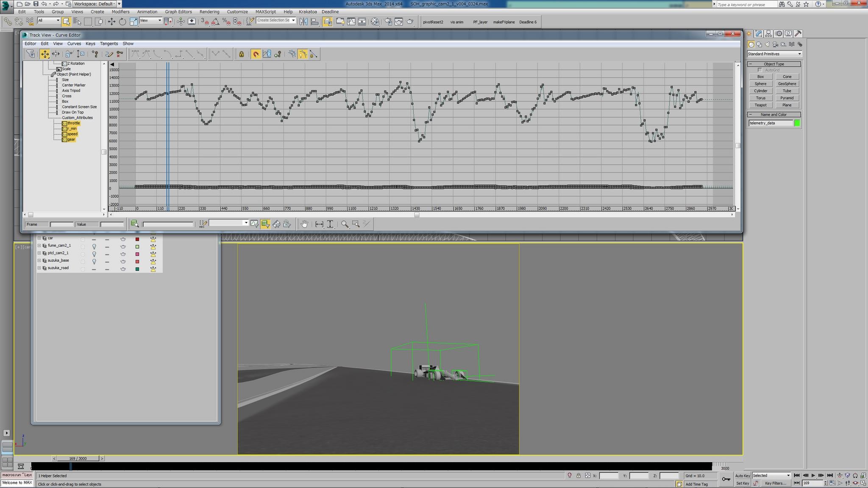Click Add Time Tag

click(696, 484)
